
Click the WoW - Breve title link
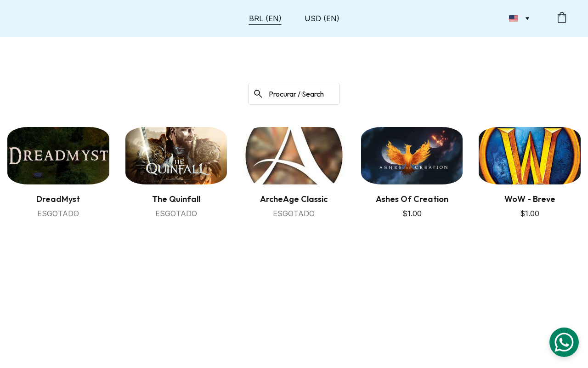click(x=530, y=199)
